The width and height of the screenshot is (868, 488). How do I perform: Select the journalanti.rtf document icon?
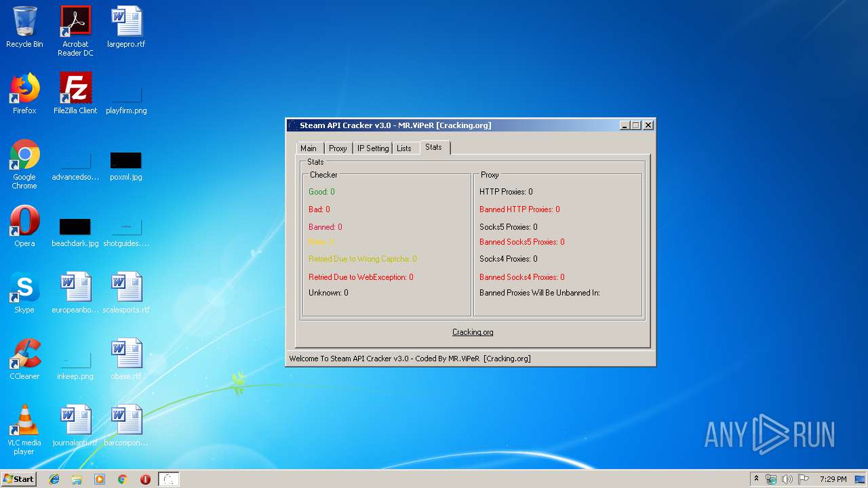75,426
